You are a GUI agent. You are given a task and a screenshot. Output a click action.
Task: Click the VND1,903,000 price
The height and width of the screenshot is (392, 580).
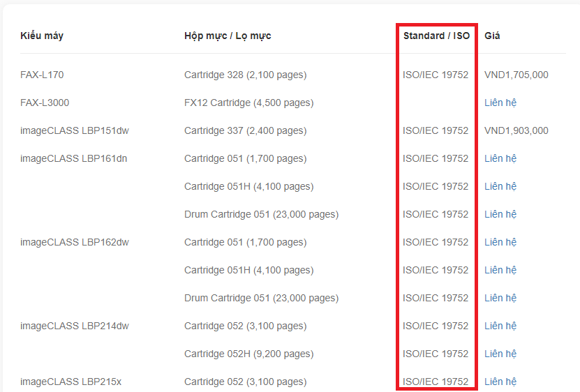click(x=516, y=130)
